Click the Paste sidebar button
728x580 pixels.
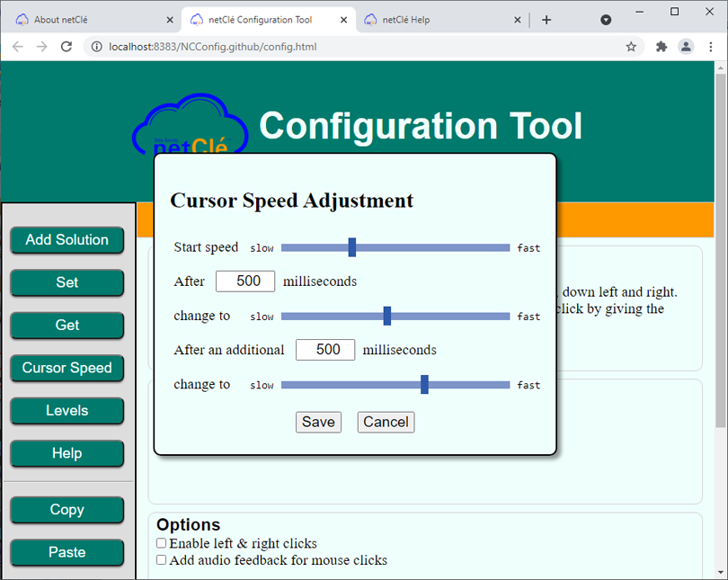[67, 552]
